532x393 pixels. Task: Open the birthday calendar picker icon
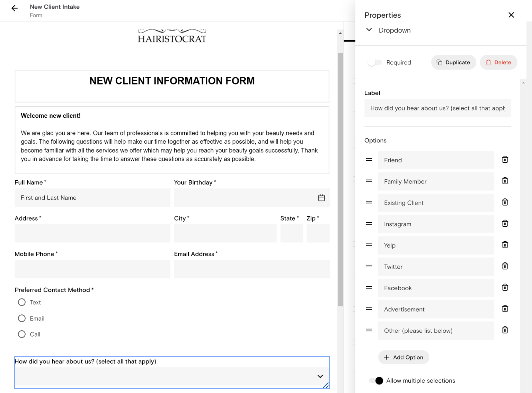tap(321, 198)
